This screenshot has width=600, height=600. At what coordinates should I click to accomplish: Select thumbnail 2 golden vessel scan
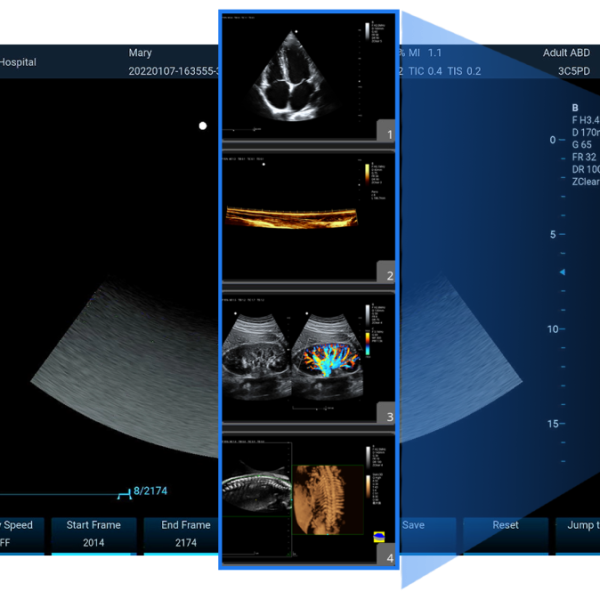tap(307, 214)
